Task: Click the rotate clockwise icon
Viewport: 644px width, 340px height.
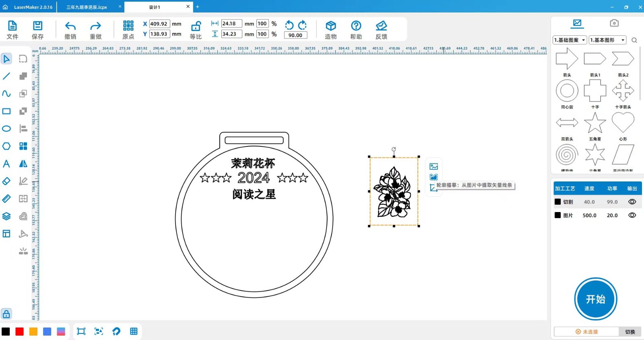Action: coord(302,25)
